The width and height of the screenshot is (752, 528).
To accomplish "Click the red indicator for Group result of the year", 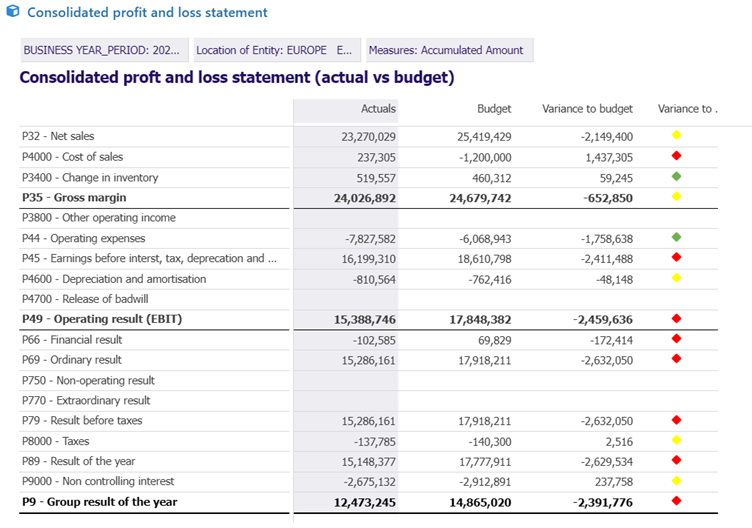I will [676, 501].
